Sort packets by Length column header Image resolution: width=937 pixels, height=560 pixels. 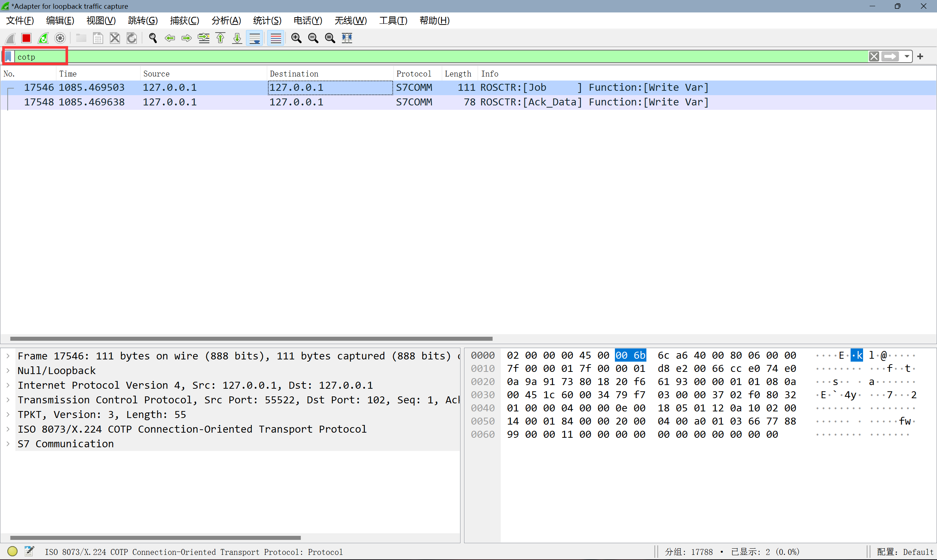pyautogui.click(x=460, y=74)
